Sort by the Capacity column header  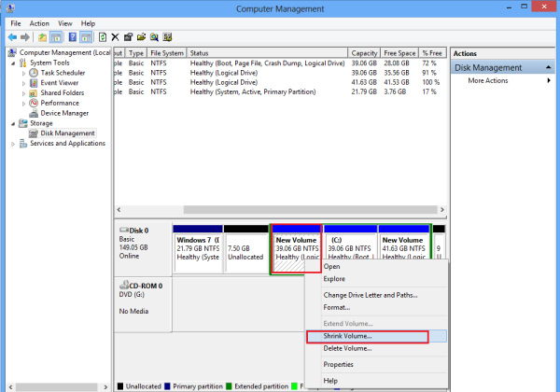pos(364,53)
